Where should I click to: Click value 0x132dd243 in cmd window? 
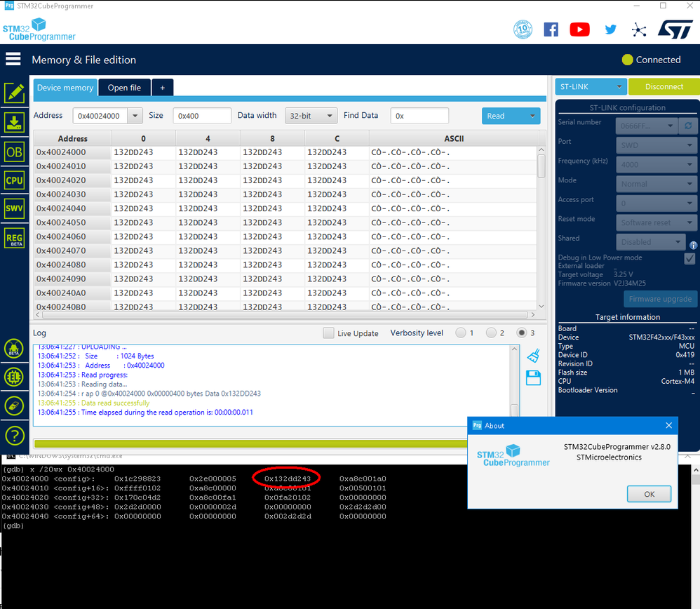(287, 479)
